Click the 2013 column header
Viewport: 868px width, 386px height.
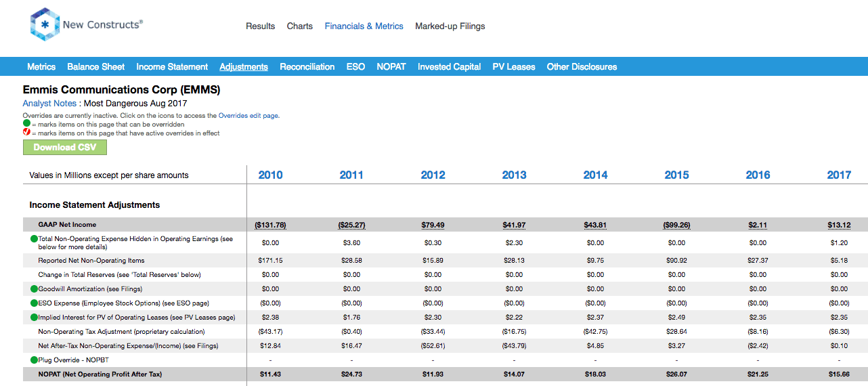pyautogui.click(x=514, y=175)
